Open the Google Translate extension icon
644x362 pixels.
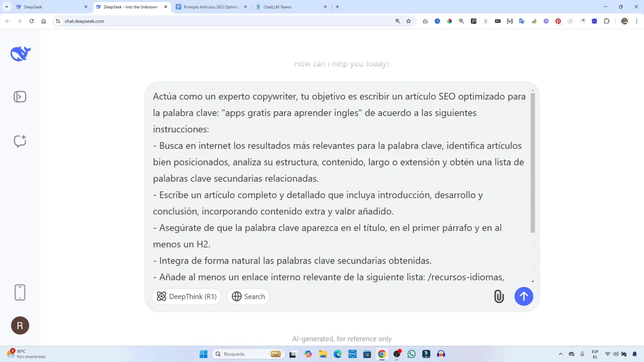pyautogui.click(x=522, y=21)
